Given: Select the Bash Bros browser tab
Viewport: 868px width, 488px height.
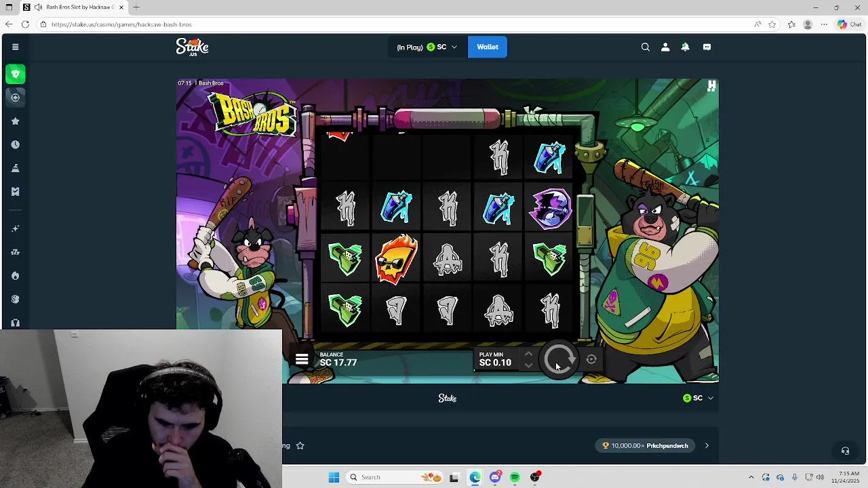Looking at the screenshot, I should [x=73, y=7].
